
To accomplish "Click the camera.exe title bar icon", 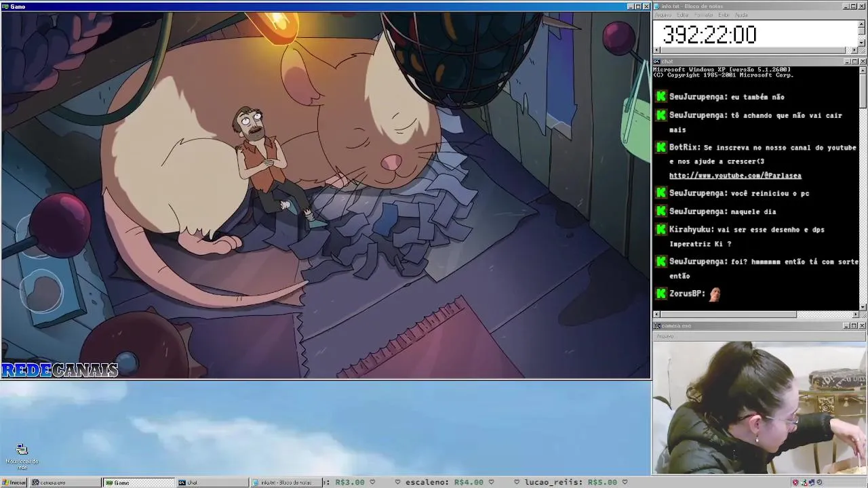I will pyautogui.click(x=657, y=326).
